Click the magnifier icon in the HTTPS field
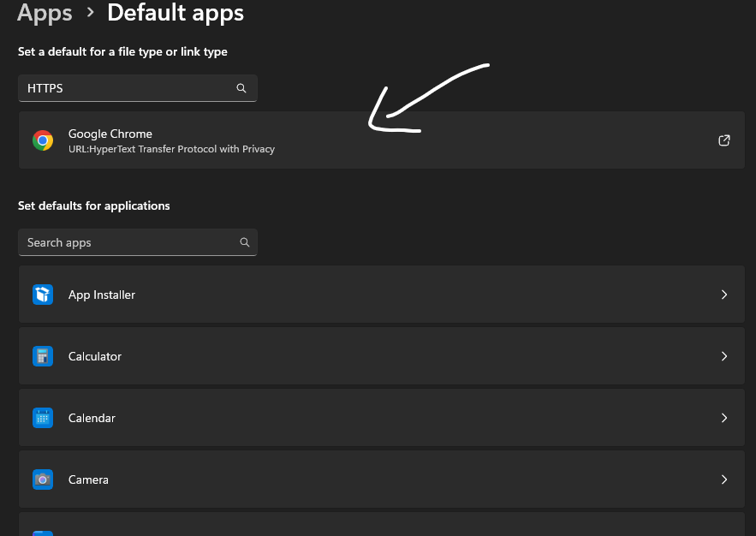This screenshot has width=756, height=536. tap(241, 88)
